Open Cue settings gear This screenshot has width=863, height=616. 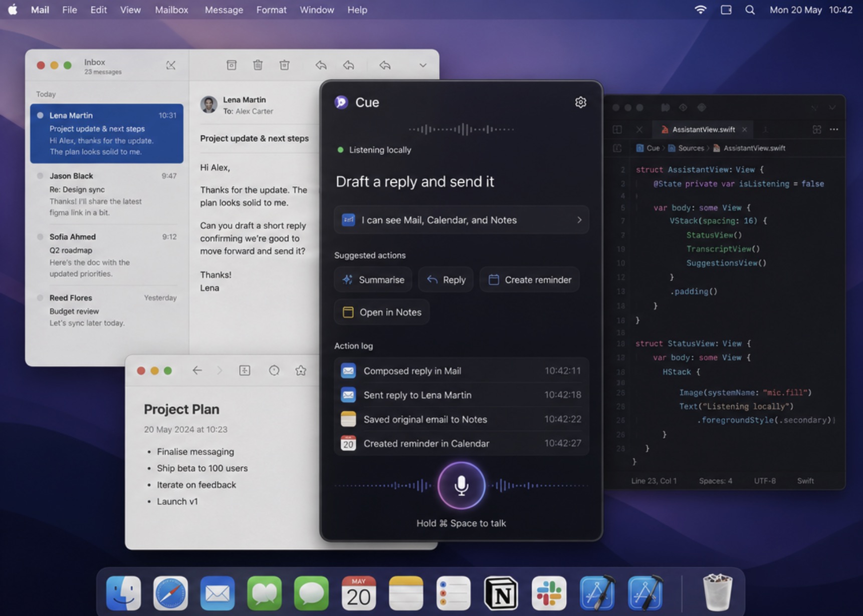click(x=580, y=102)
